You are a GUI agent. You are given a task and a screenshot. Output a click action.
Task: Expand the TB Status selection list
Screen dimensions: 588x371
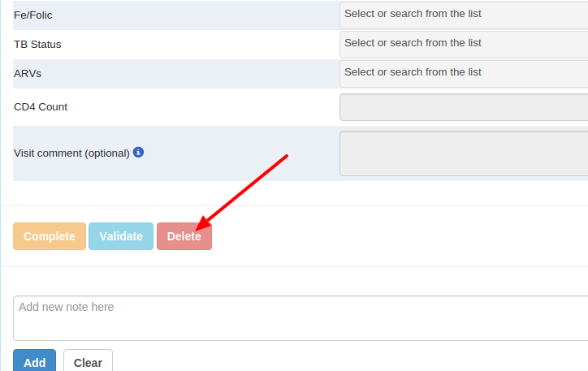pyautogui.click(x=463, y=44)
